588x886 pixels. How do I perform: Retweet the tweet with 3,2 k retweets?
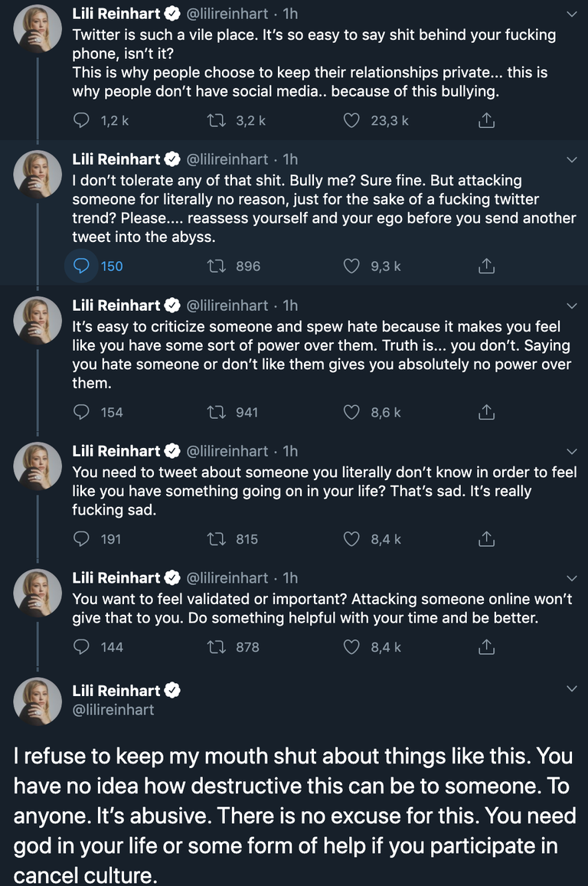217,120
